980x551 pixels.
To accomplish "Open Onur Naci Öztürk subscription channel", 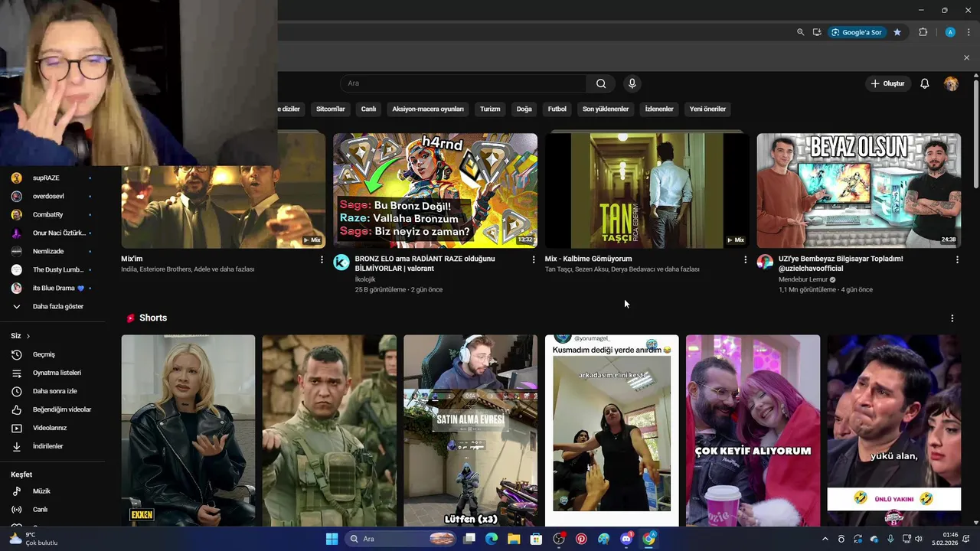I will [52, 233].
